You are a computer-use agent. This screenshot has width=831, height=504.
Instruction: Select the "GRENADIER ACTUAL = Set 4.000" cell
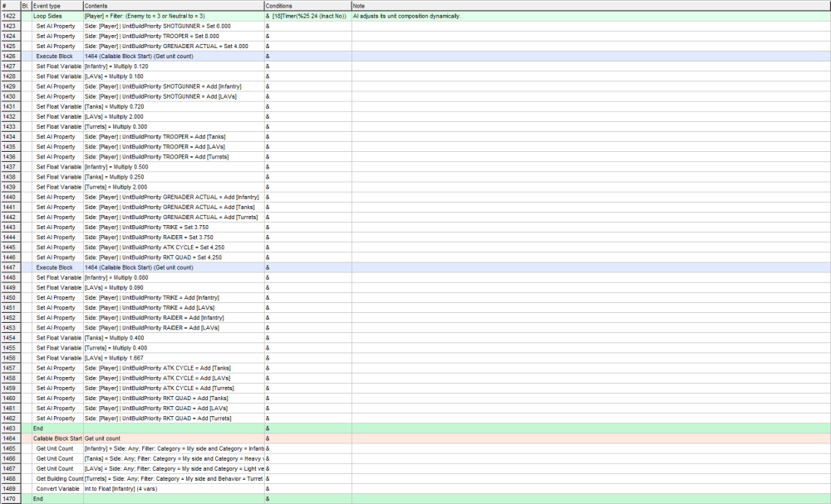174,46
